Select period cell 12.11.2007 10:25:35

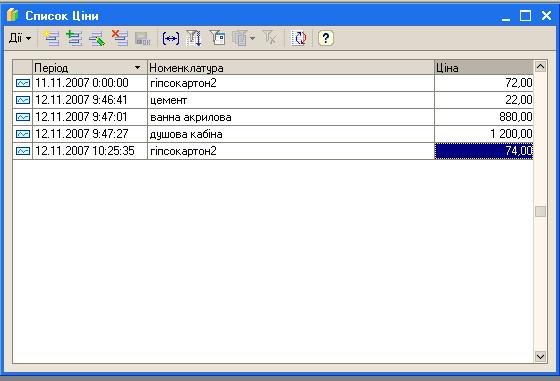click(90, 151)
